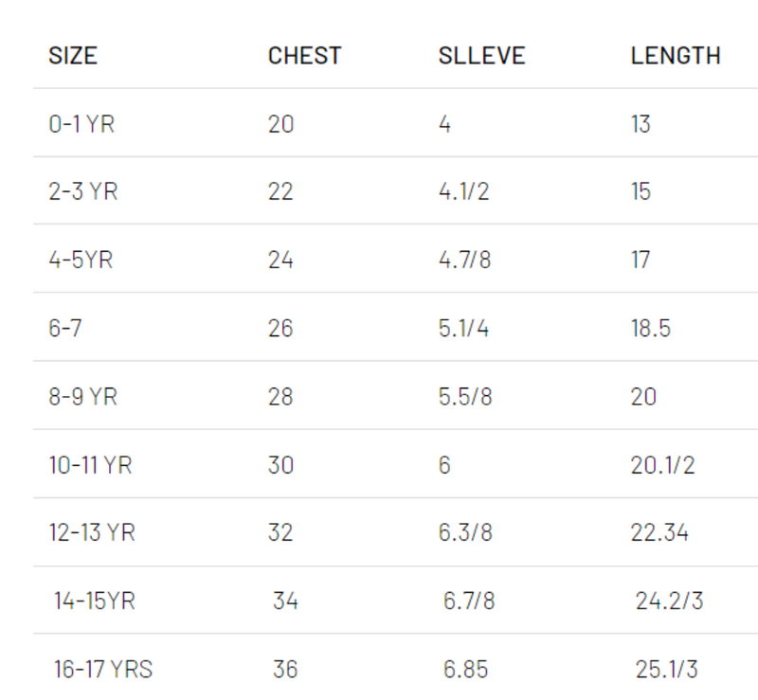Click chest value 26
Image resolution: width=758 pixels, height=700 pixels.
coord(280,329)
